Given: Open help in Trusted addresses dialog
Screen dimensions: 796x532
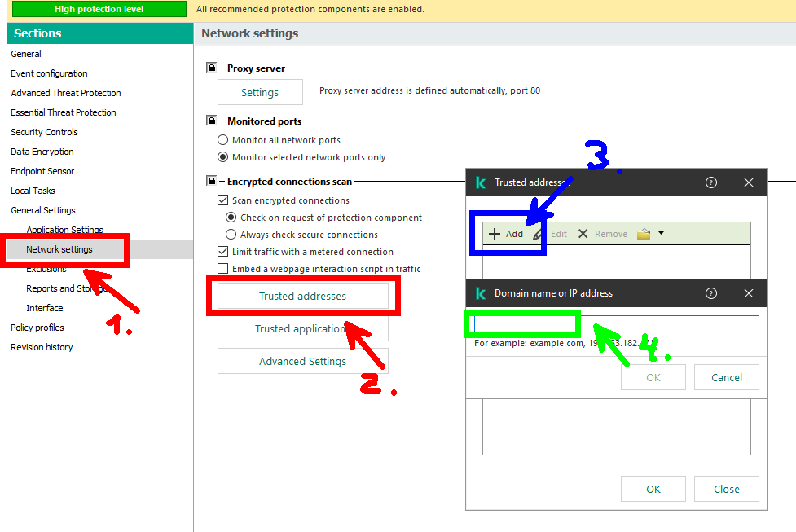Looking at the screenshot, I should [711, 182].
